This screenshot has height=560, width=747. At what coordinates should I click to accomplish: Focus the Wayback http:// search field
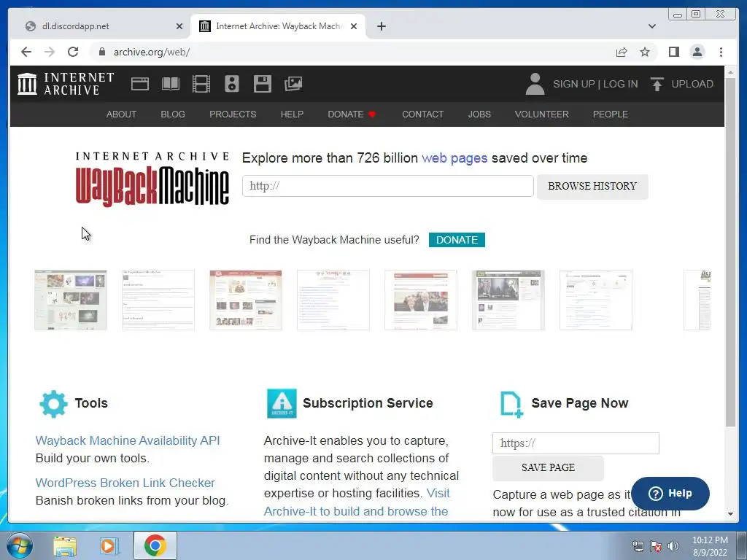388,186
